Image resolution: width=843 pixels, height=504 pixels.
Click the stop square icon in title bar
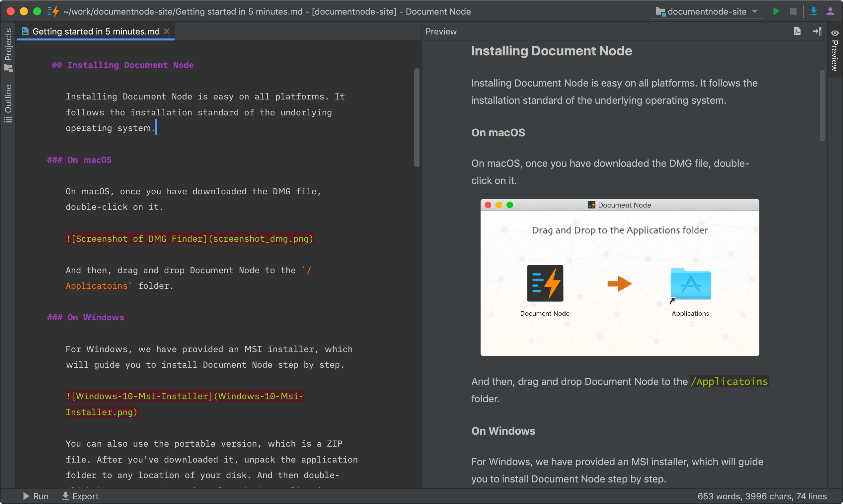793,11
